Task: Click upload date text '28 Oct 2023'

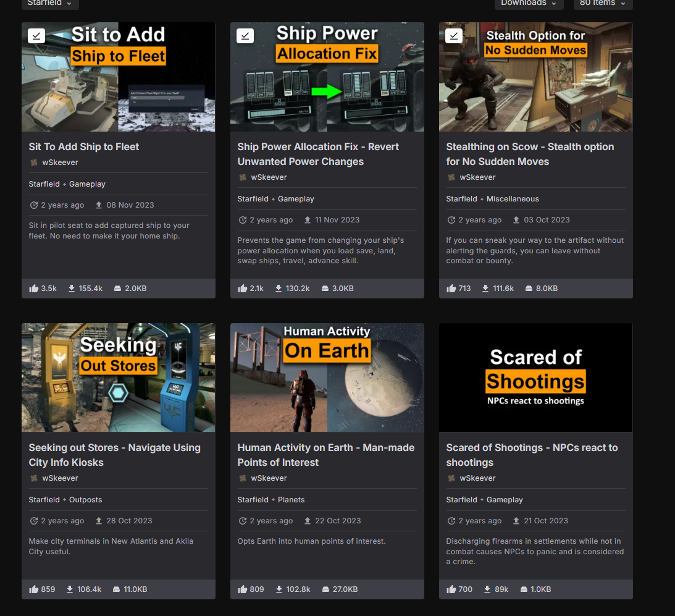Action: pyautogui.click(x=129, y=521)
